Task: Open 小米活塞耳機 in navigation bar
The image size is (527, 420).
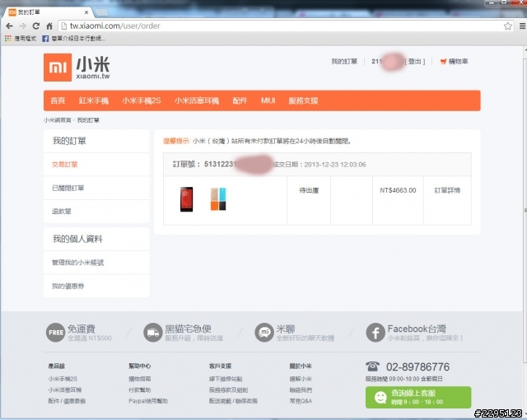Action: pyautogui.click(x=197, y=100)
